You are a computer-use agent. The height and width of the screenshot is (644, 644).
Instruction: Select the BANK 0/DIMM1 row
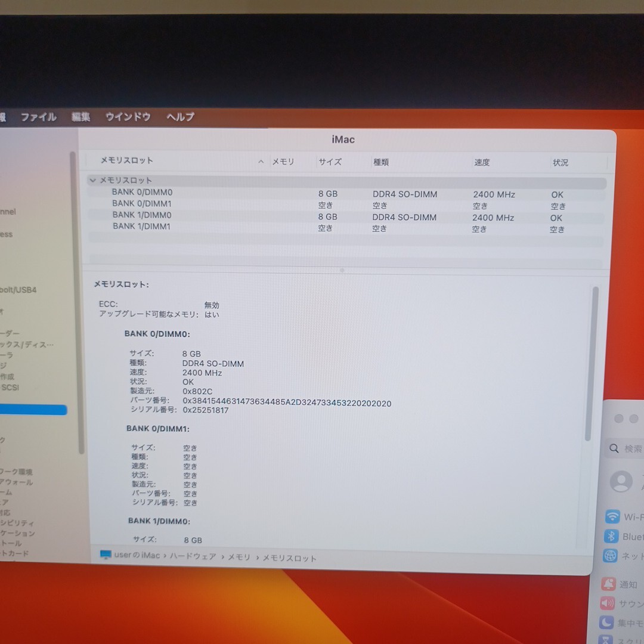(346, 205)
